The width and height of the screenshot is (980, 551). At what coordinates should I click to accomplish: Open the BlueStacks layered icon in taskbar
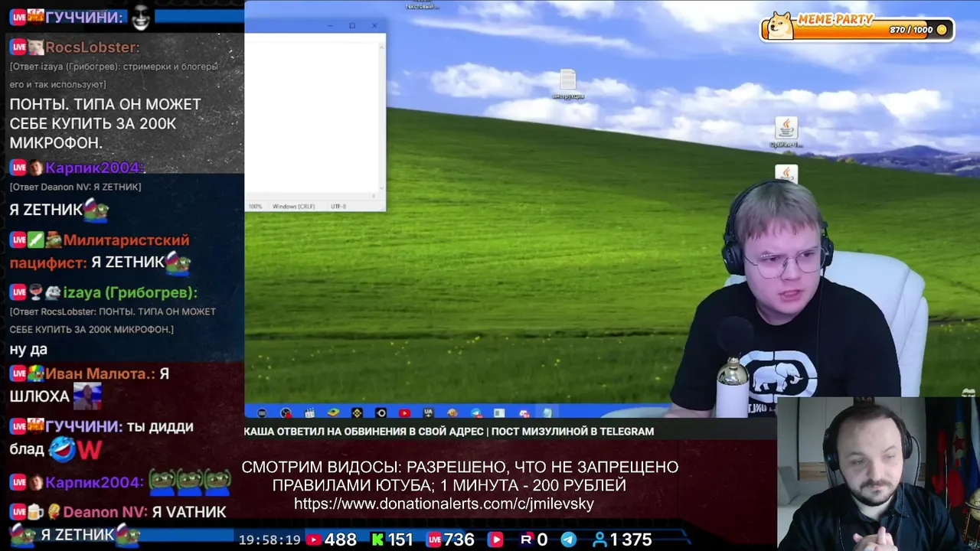(333, 413)
